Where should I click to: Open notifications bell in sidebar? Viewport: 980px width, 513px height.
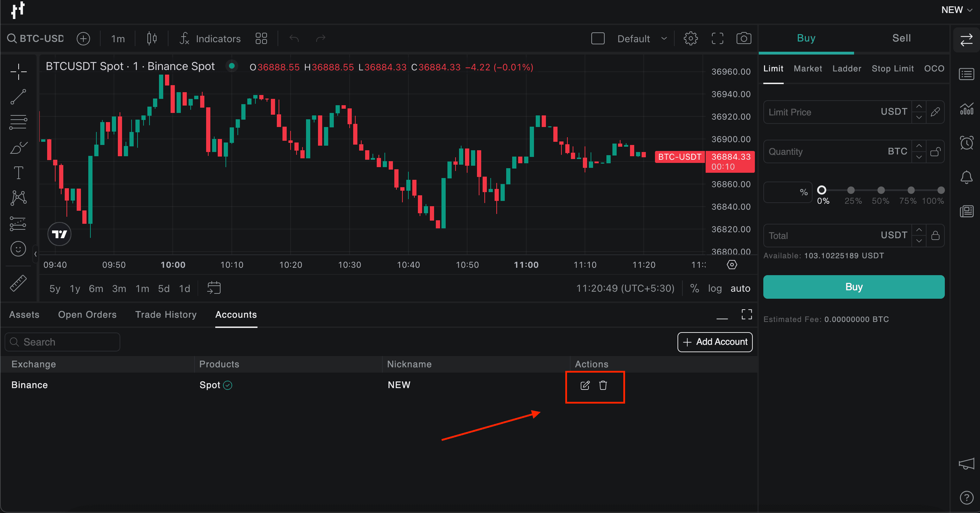click(x=966, y=177)
